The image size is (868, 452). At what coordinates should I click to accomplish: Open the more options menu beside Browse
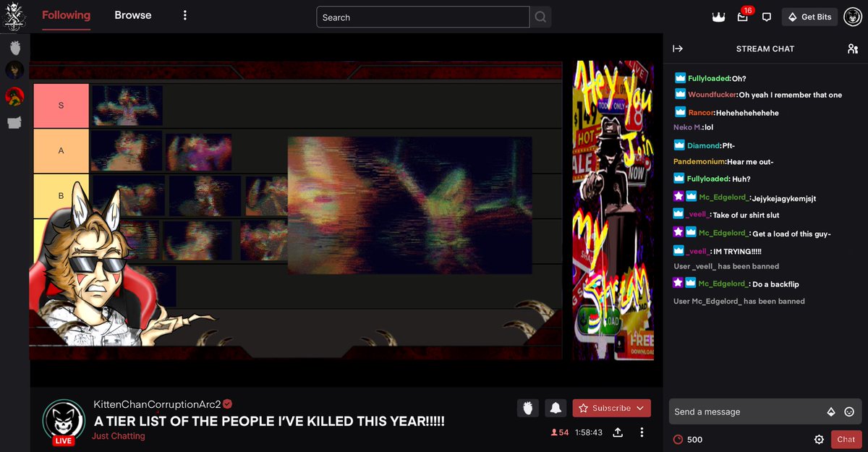(x=185, y=14)
